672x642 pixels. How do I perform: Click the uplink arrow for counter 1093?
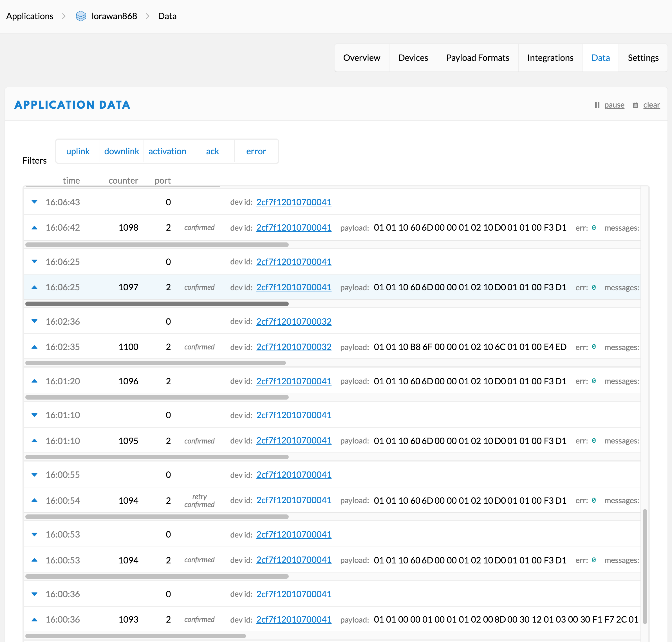tap(34, 619)
